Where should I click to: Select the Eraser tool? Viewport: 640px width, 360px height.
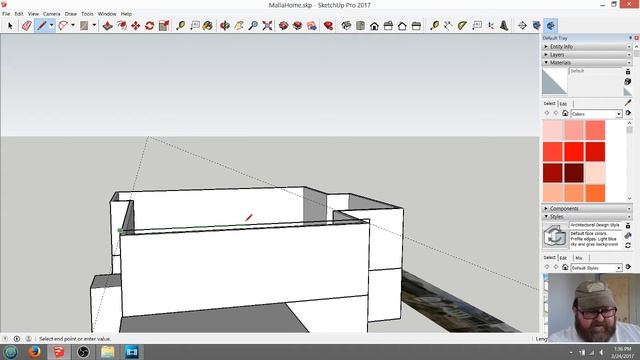coord(27,26)
